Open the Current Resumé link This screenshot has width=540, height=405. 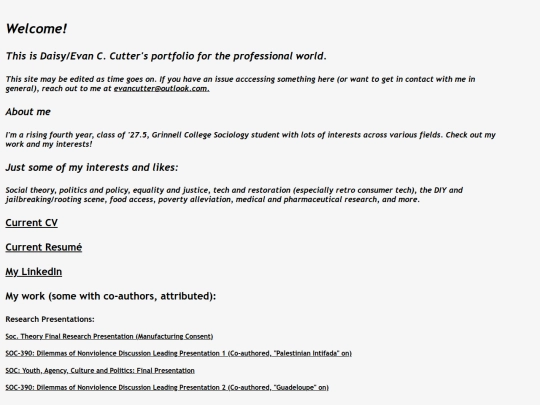click(44, 247)
